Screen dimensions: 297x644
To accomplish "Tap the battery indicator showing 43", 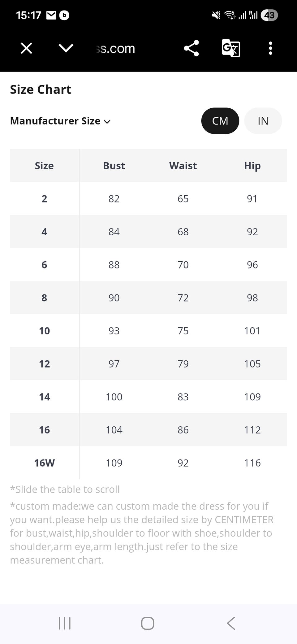I will [x=269, y=15].
